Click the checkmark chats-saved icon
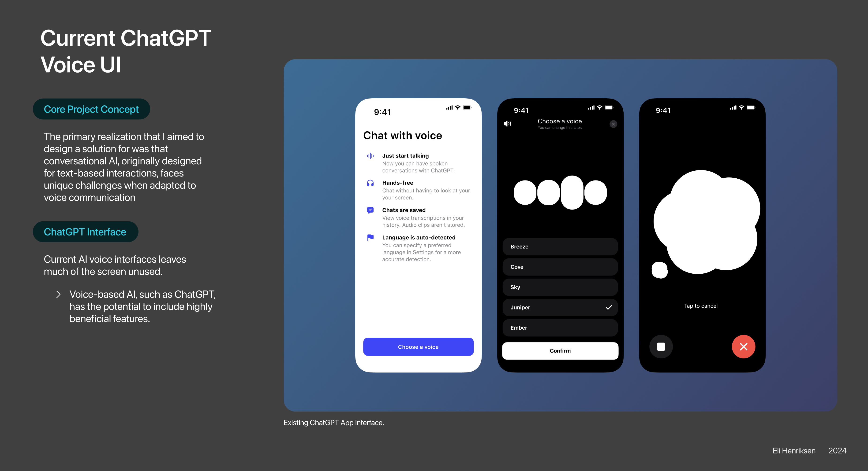The width and height of the screenshot is (868, 471). click(x=370, y=210)
